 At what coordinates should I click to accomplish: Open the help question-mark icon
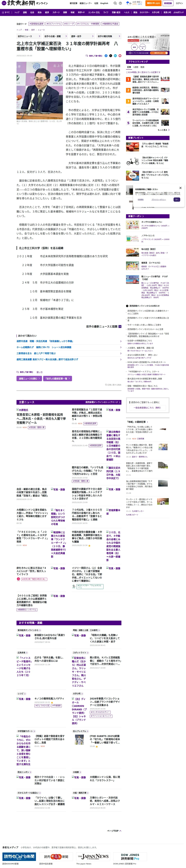pyautogui.click(x=121, y=3)
